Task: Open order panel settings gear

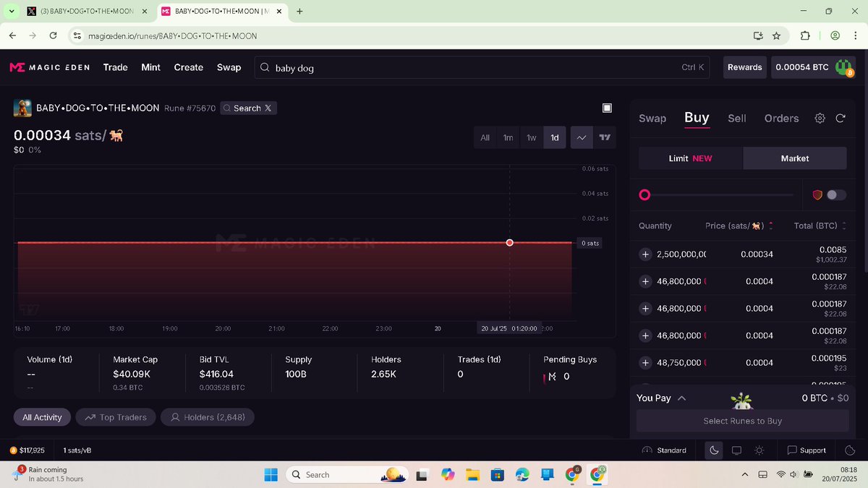Action: (820, 118)
